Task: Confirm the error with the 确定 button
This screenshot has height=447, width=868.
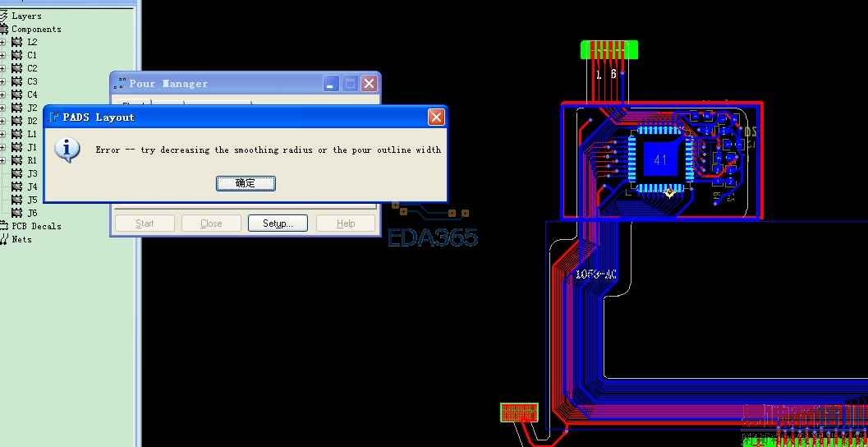Action: (x=246, y=183)
